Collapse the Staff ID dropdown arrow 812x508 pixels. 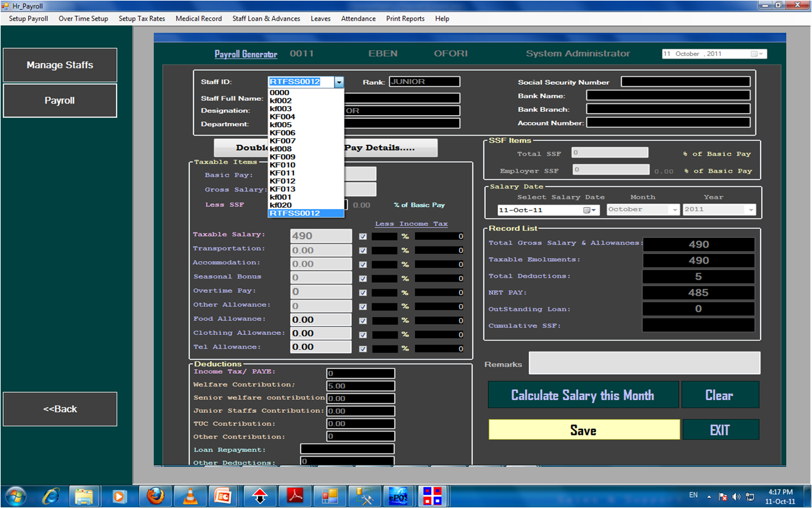pyautogui.click(x=339, y=82)
